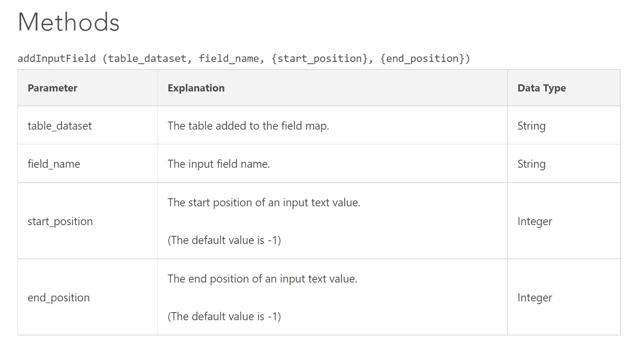The width and height of the screenshot is (644, 357).
Task: Click the Parameter column header
Action: pos(53,88)
